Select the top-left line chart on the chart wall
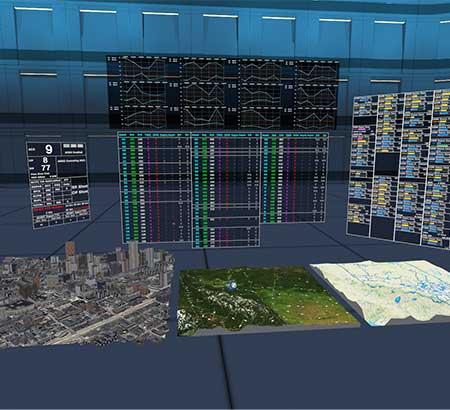The image size is (450, 410). point(143,69)
